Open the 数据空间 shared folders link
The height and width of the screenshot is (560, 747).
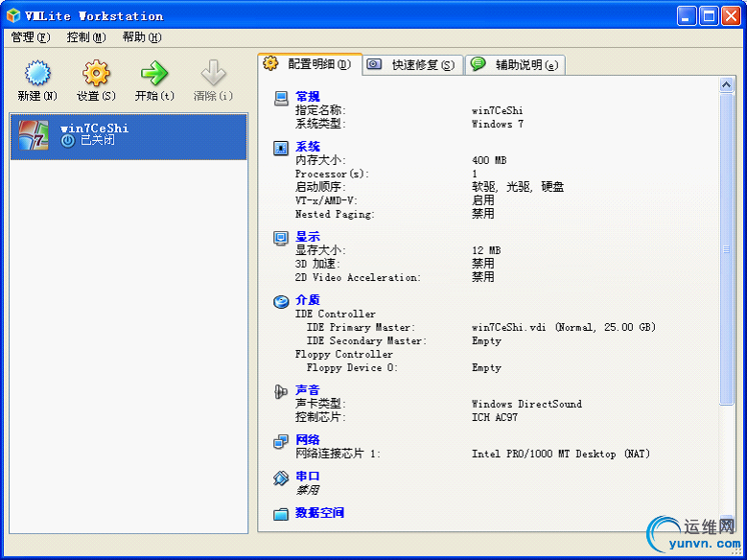point(319,512)
